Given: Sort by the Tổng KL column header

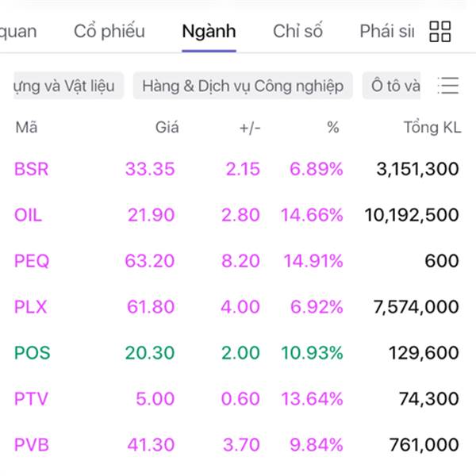Looking at the screenshot, I should click(432, 127).
